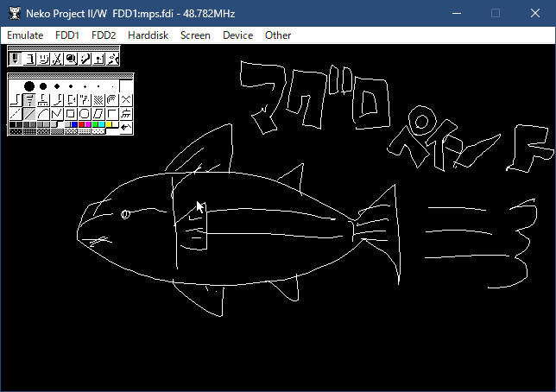
Task: Open the Emulate menu
Action: pyautogui.click(x=25, y=35)
